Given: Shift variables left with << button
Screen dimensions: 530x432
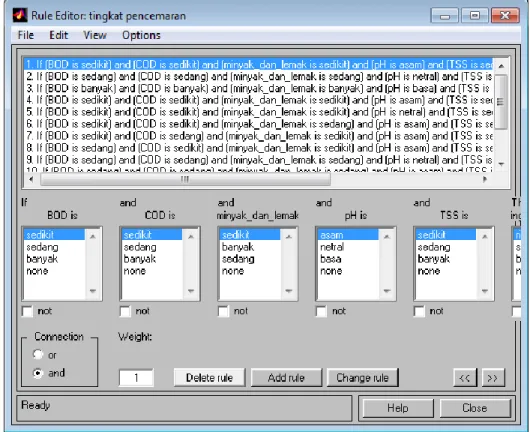Looking at the screenshot, I should click(x=465, y=378).
